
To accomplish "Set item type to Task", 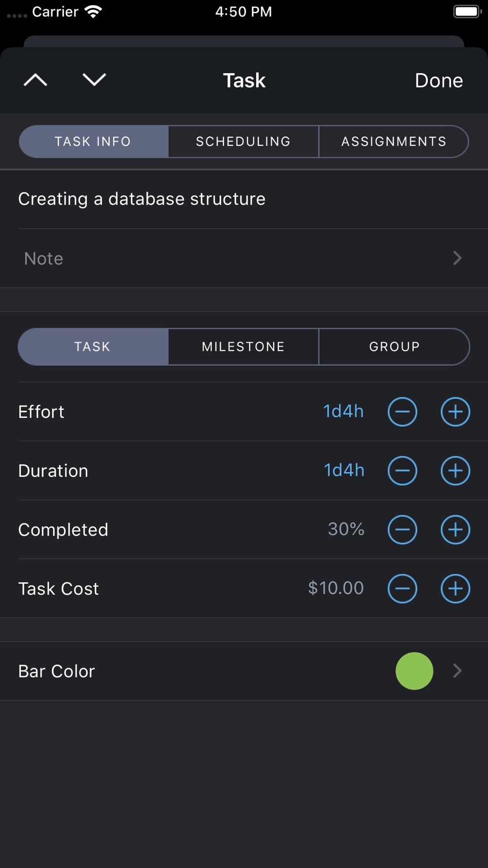I will 93,347.
